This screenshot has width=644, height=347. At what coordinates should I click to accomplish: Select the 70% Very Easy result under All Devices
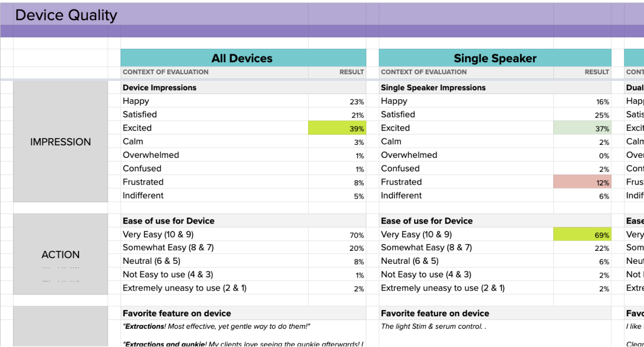tap(337, 235)
